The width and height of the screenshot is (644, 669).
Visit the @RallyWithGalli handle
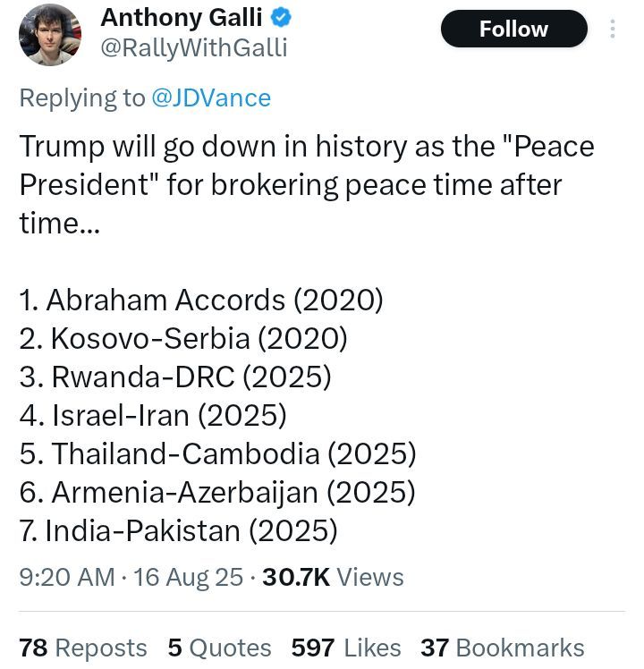click(193, 47)
